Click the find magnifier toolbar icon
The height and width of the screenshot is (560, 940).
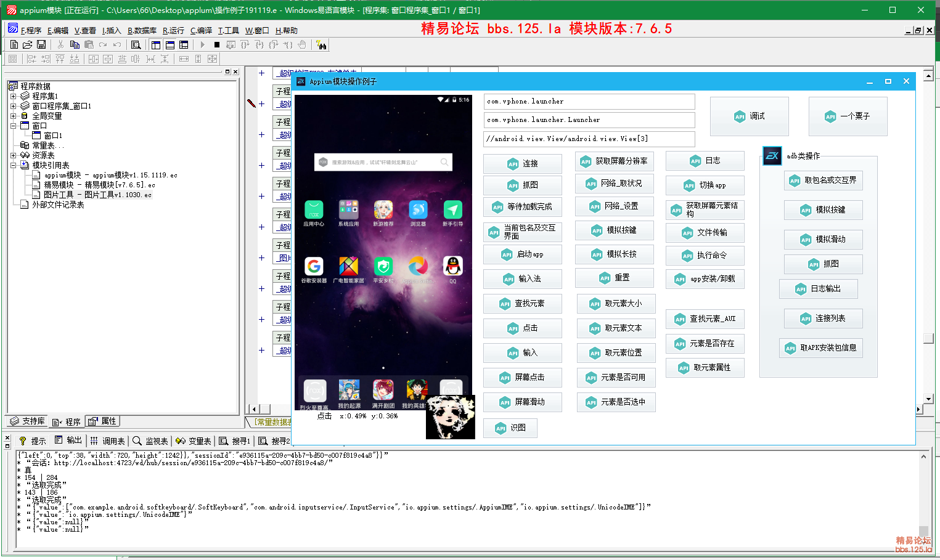136,44
